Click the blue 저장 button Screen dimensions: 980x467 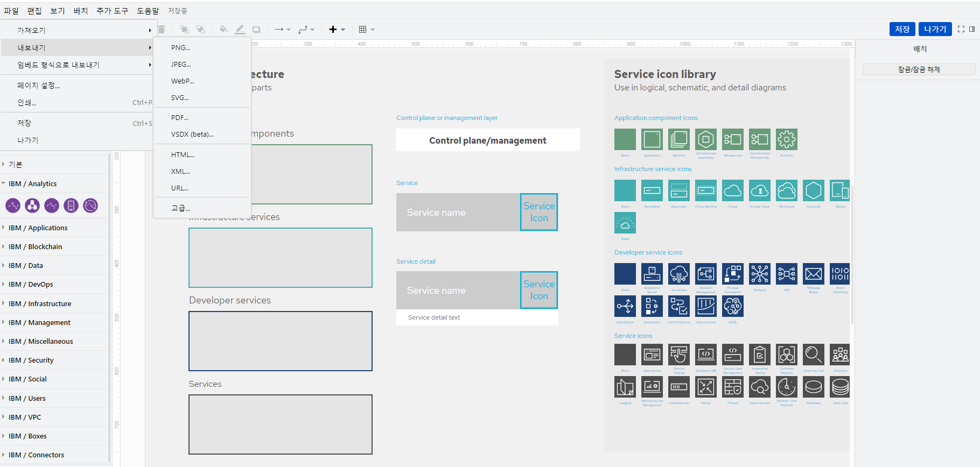tap(902, 29)
